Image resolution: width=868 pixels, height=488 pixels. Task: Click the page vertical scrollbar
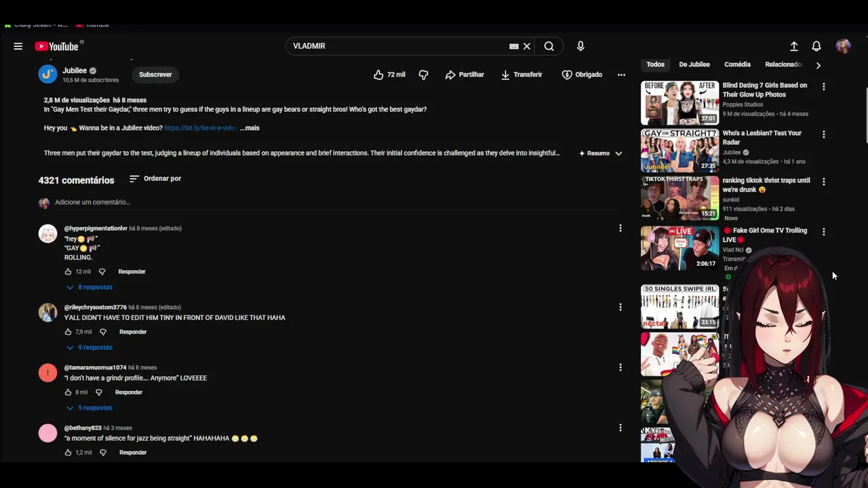(x=866, y=115)
